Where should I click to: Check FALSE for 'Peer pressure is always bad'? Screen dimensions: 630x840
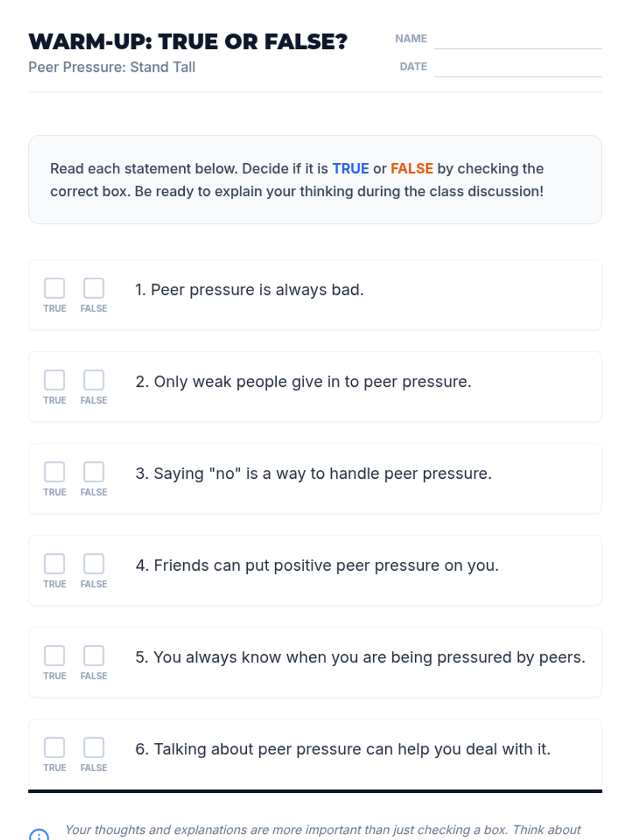[94, 288]
